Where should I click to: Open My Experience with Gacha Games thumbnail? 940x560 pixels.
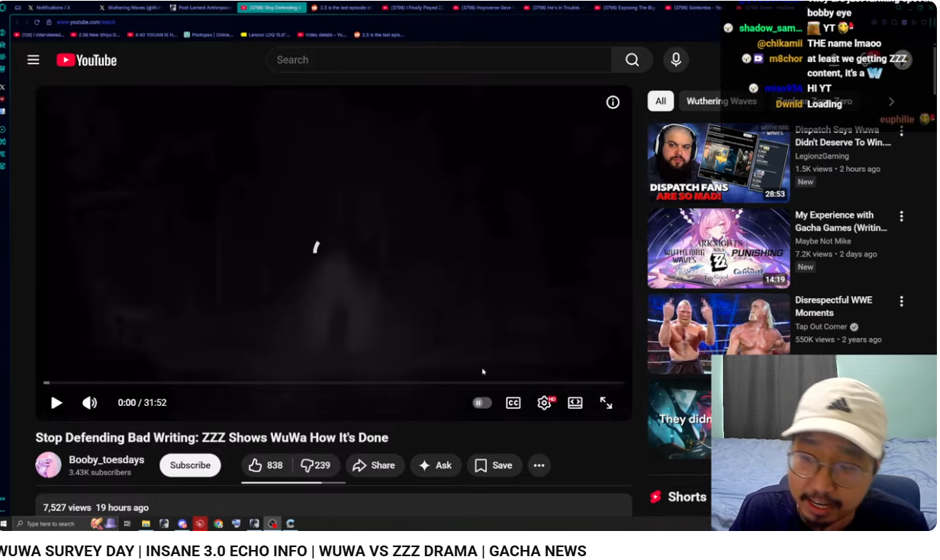pos(719,248)
